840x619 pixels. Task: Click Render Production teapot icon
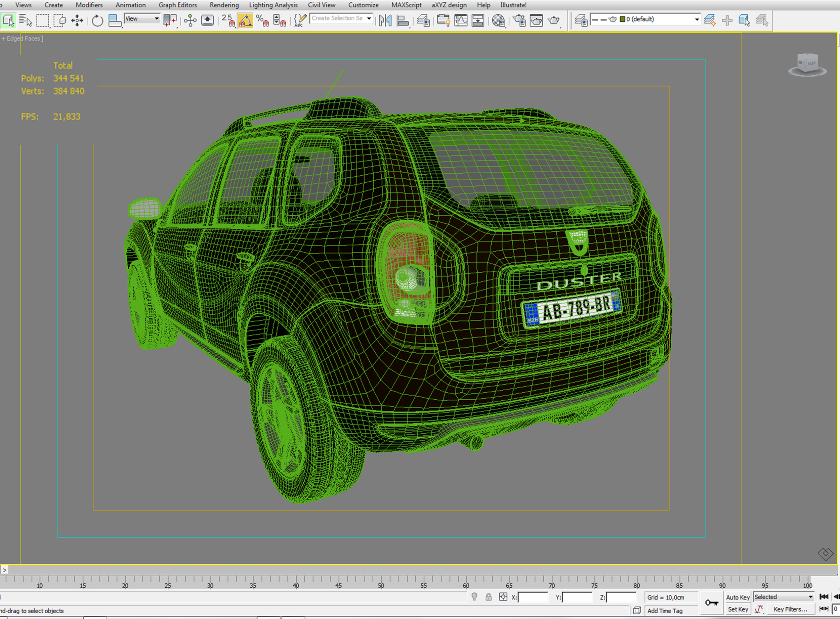click(x=554, y=20)
